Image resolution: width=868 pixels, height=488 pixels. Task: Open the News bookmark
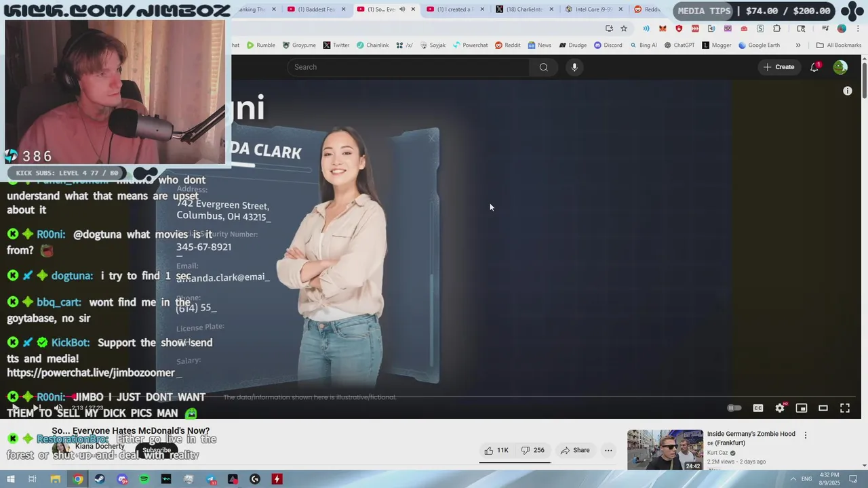539,45
